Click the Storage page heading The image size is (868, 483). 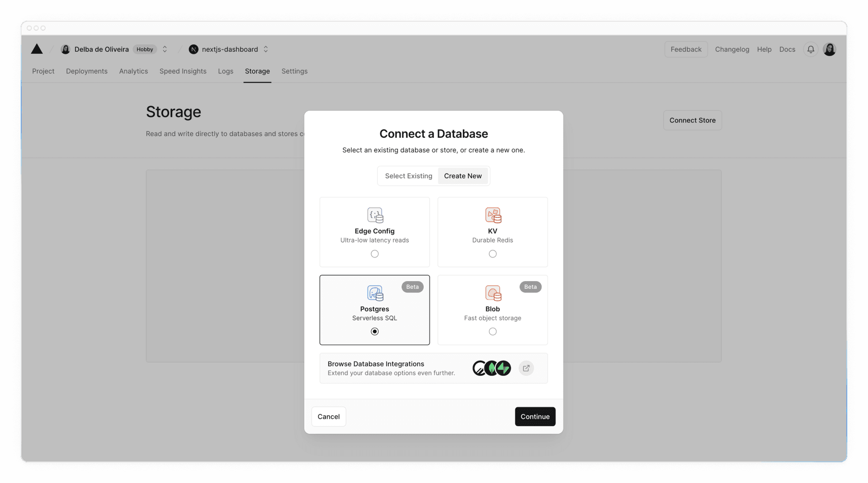click(x=174, y=112)
